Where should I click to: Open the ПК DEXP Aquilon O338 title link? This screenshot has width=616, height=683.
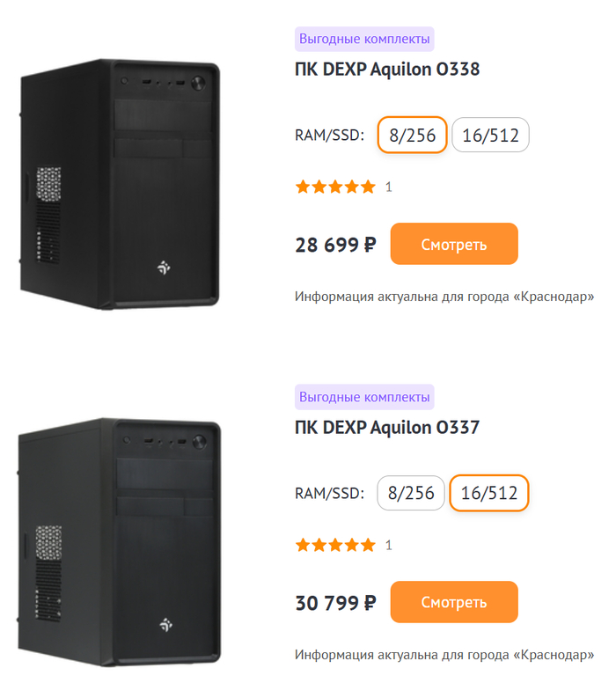(387, 70)
